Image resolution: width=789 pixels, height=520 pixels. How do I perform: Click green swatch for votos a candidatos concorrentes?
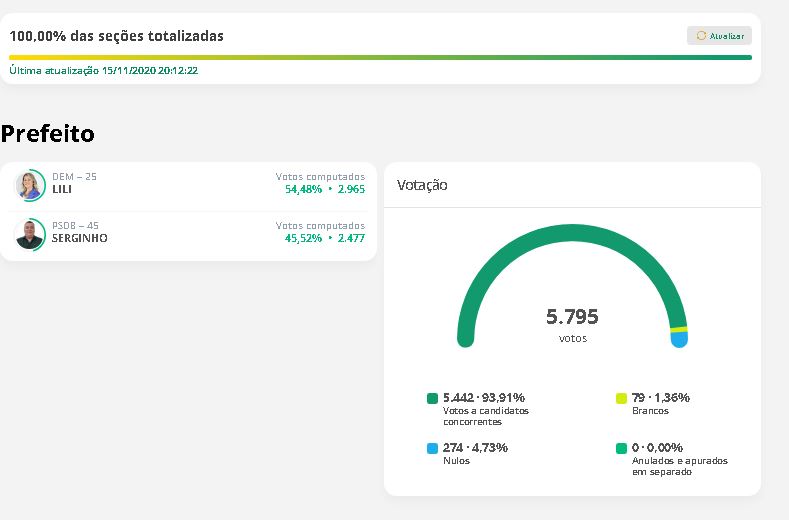tap(432, 398)
